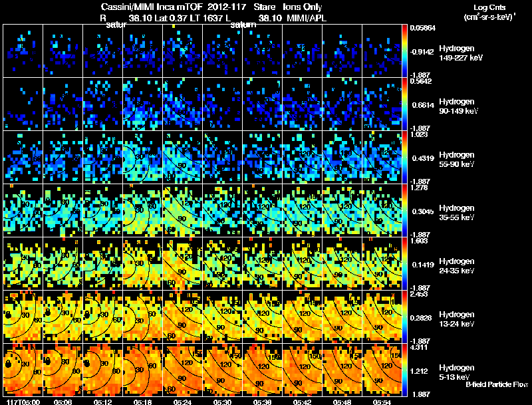The width and height of the screenshot is (532, 405).
Task: Click the 'Cassini/MIMI Inca mTOF' title text
Action: click(x=152, y=7)
